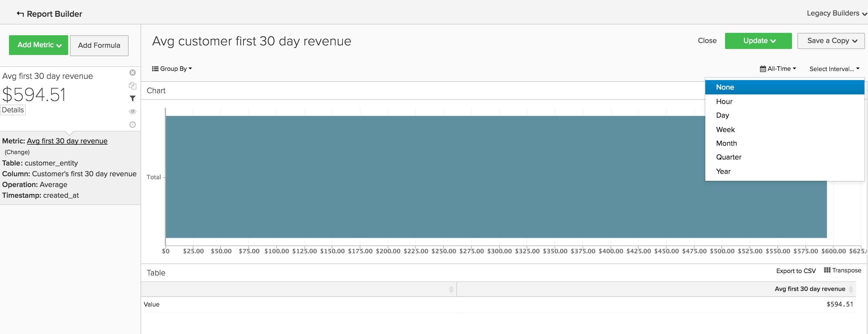Viewport: 868px width, 334px height.
Task: Pick the Week interval option
Action: 725,129
